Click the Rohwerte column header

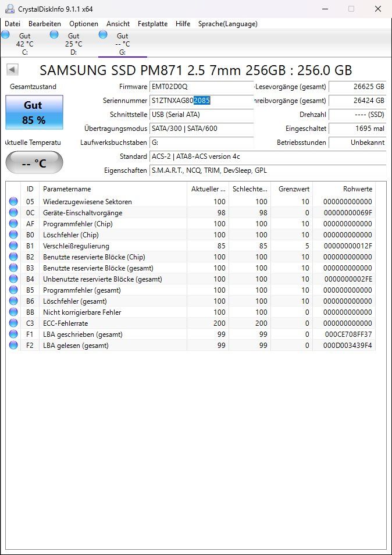click(344, 189)
